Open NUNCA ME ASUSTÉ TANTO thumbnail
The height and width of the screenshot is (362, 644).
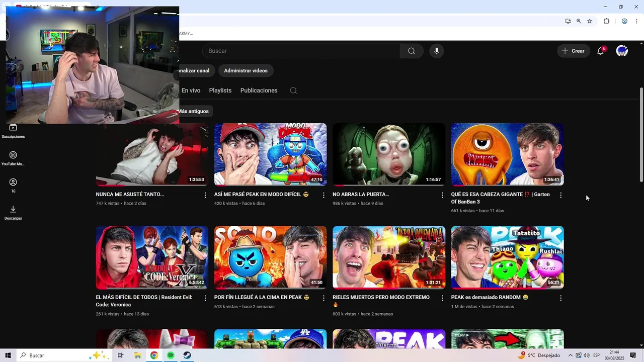pos(152,154)
